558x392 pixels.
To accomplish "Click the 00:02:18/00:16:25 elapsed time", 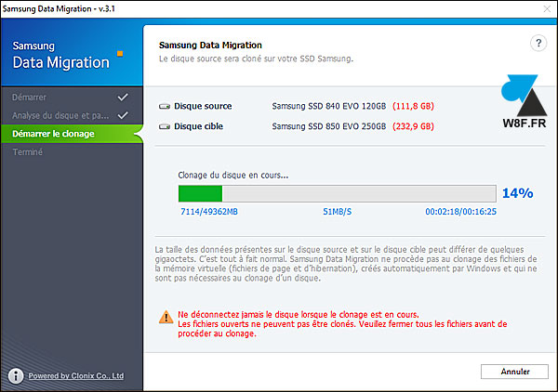I will point(460,212).
